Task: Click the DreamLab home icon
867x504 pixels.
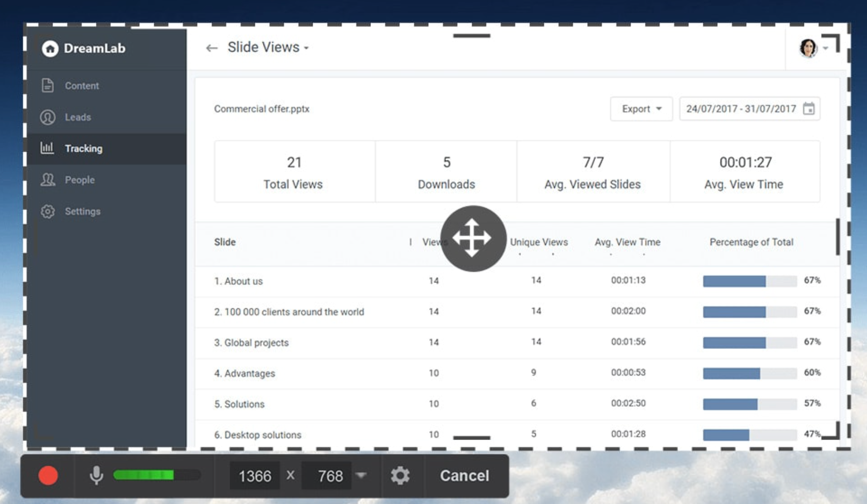Action: pyautogui.click(x=50, y=48)
